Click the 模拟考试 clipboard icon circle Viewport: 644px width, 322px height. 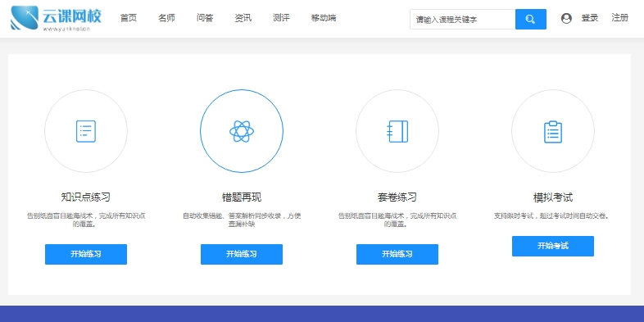click(553, 131)
